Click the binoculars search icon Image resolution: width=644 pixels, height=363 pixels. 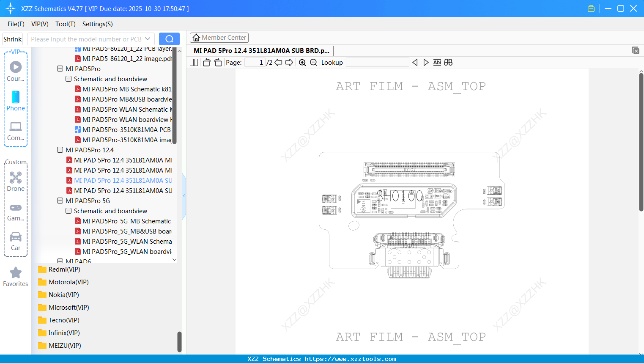point(448,63)
